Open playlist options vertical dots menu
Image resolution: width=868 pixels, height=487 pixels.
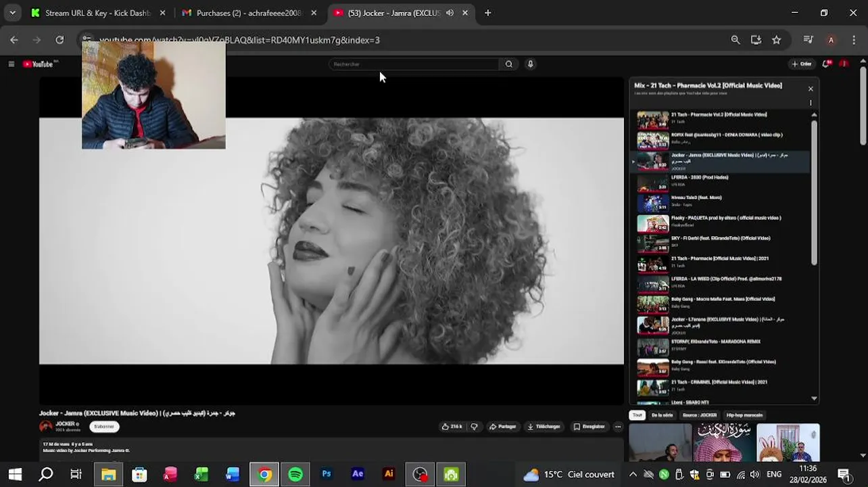(811, 103)
